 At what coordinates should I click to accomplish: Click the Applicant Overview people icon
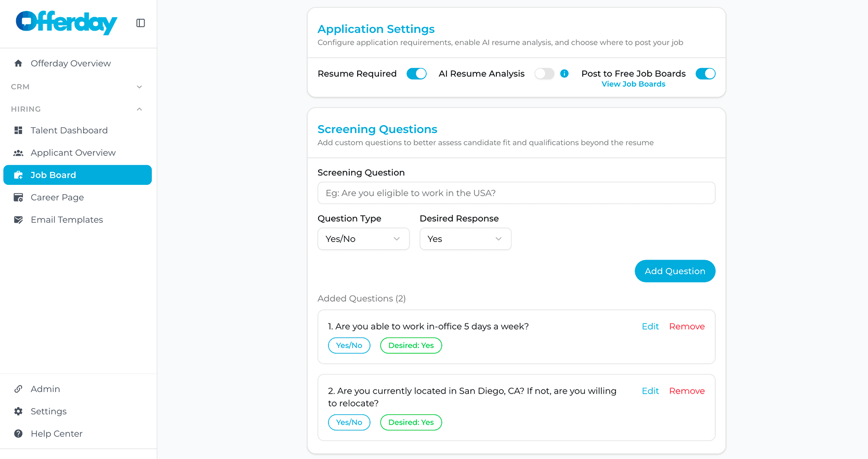[x=18, y=153]
